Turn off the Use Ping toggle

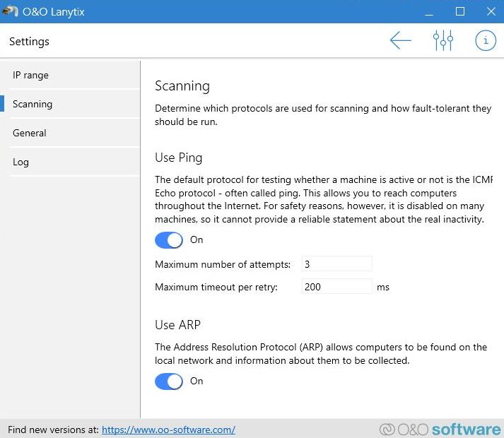[169, 240]
